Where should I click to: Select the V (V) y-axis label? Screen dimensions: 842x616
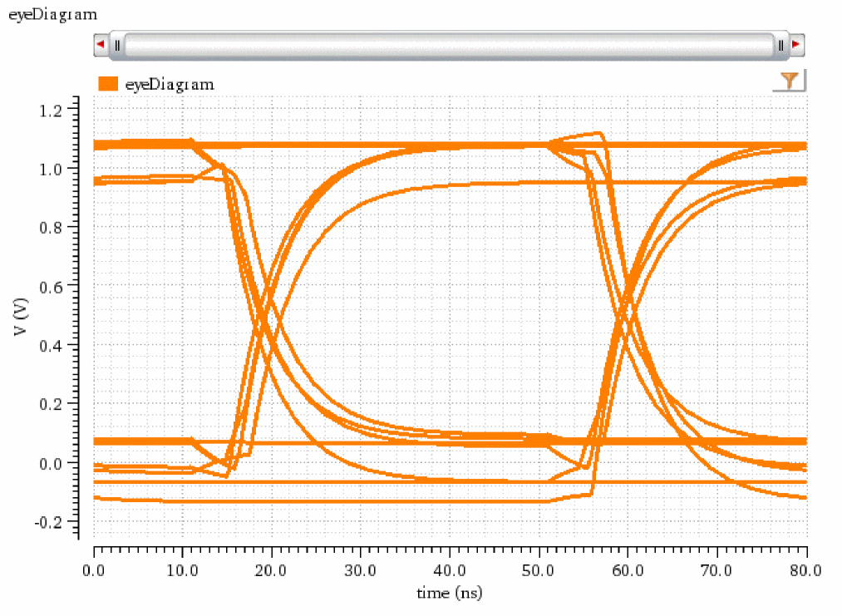18,320
